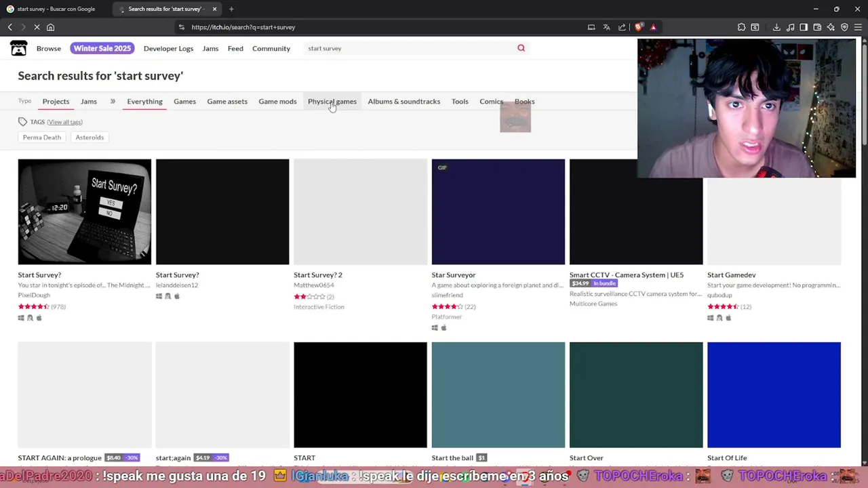Open the downloads icon in toolbar
Screen dimensions: 868x488
776,27
